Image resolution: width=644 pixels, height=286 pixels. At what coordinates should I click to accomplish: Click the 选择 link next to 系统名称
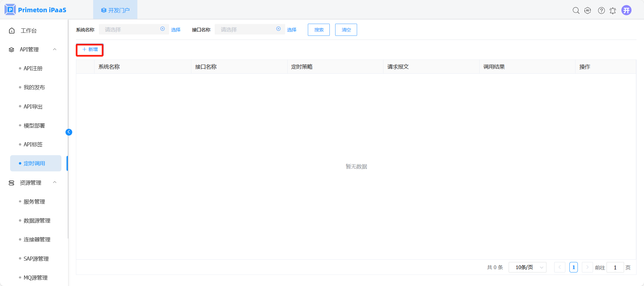pyautogui.click(x=176, y=30)
